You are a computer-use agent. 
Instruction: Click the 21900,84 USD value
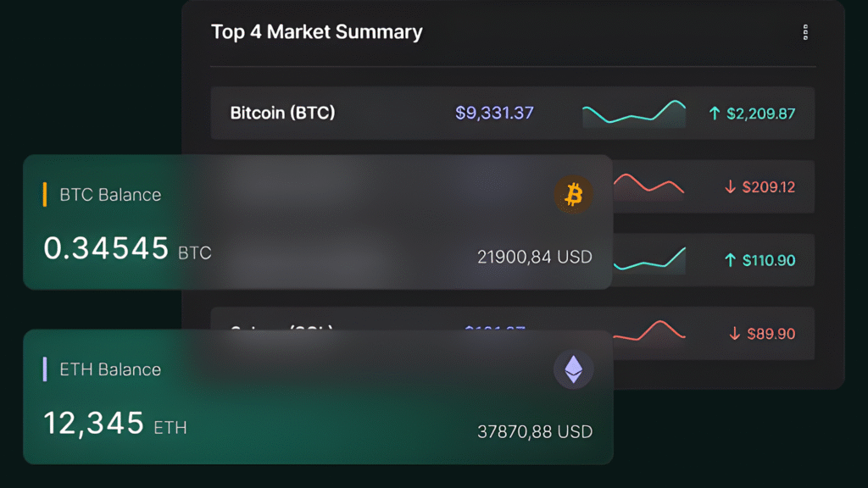534,257
